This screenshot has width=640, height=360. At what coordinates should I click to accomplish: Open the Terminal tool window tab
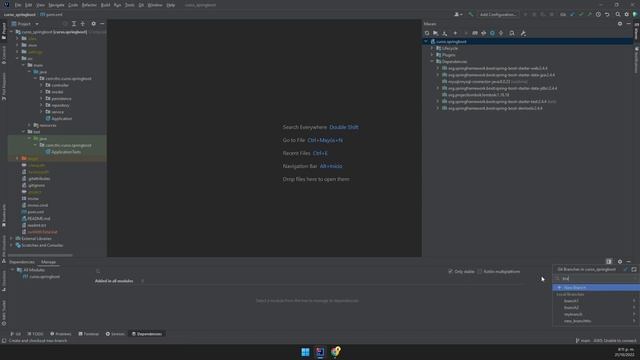click(89, 334)
